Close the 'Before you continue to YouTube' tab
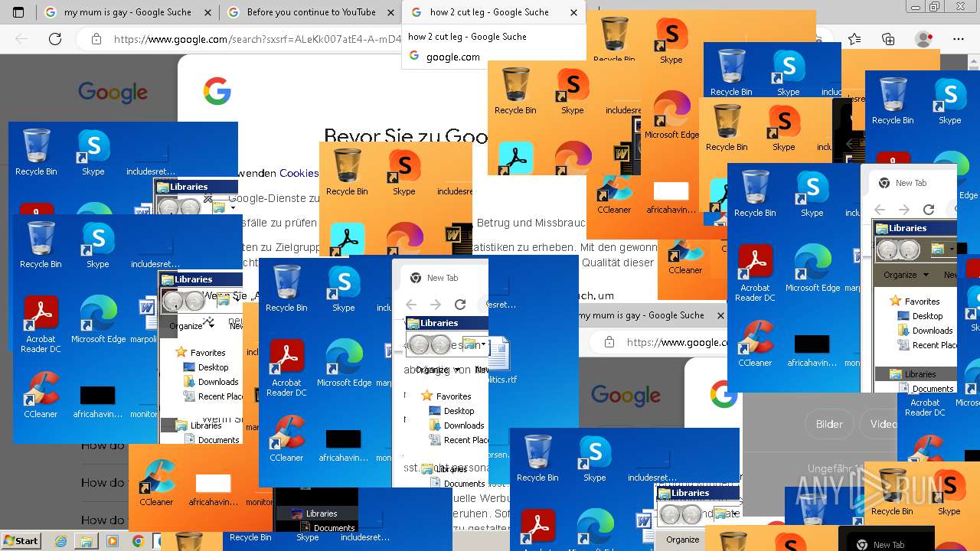The image size is (980, 551). pos(390,12)
